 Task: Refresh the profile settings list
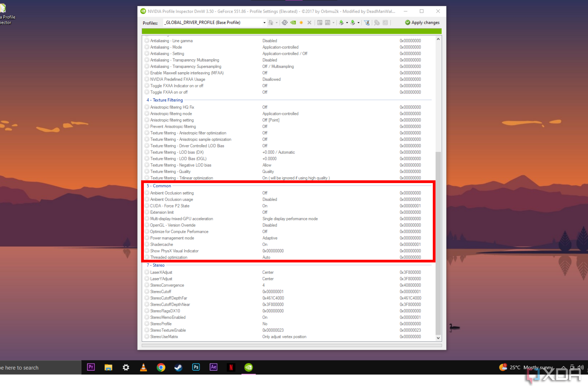click(285, 23)
